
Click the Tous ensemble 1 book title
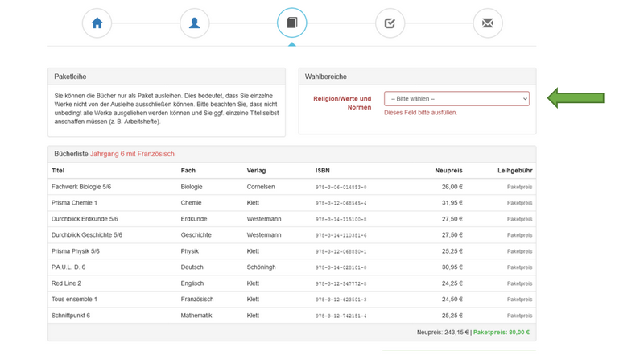point(75,300)
